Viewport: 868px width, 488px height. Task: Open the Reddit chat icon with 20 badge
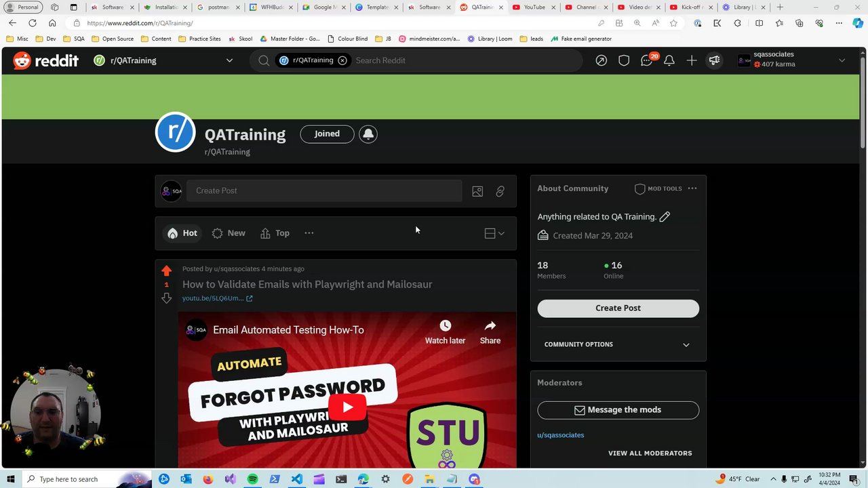click(x=646, y=60)
